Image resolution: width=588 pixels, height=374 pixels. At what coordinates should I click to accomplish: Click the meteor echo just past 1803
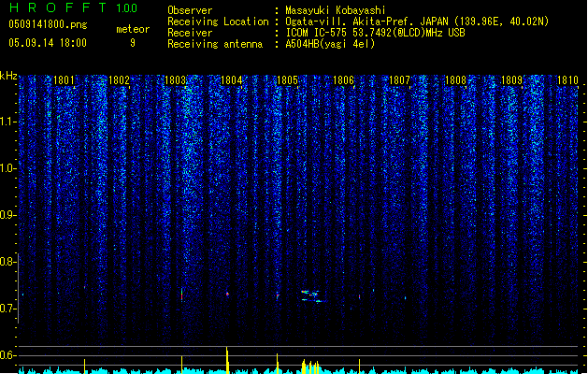(x=182, y=295)
